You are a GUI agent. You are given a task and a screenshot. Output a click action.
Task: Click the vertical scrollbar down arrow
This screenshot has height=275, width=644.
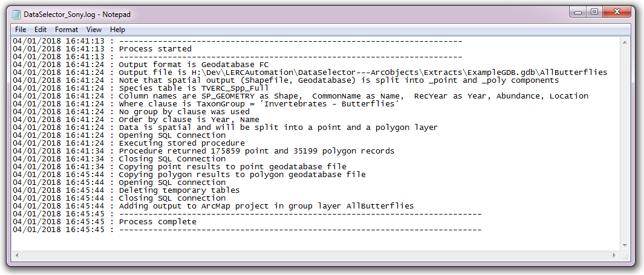tap(625, 245)
